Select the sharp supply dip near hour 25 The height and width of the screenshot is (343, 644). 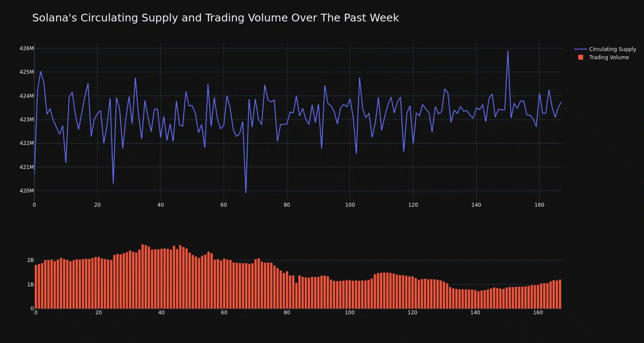tap(113, 183)
